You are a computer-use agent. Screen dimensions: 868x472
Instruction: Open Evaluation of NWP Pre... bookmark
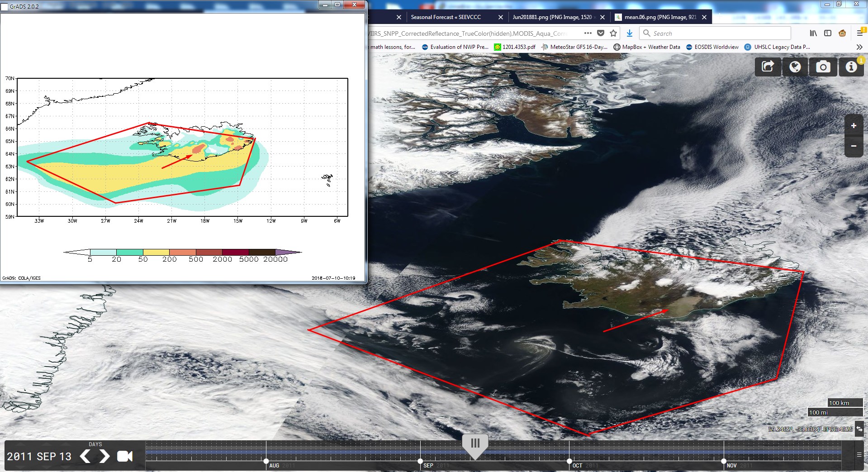455,47
